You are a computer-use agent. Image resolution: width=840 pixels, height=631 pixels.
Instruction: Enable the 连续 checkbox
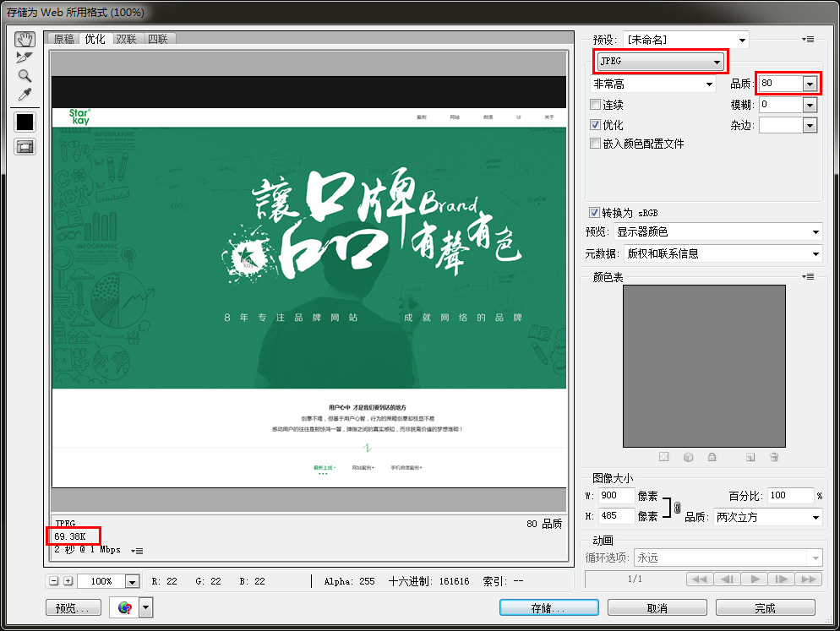[x=596, y=105]
